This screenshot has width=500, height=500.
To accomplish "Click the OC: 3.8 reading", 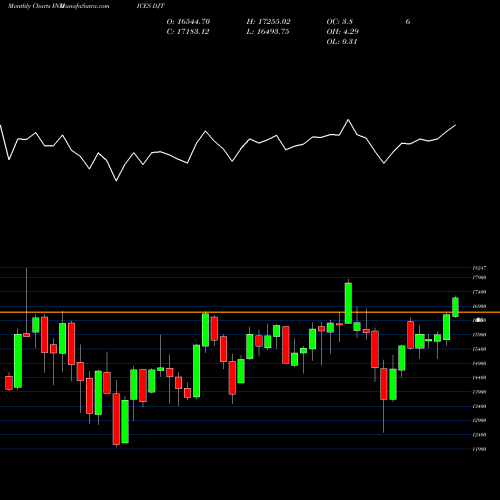I will pyautogui.click(x=339, y=22).
